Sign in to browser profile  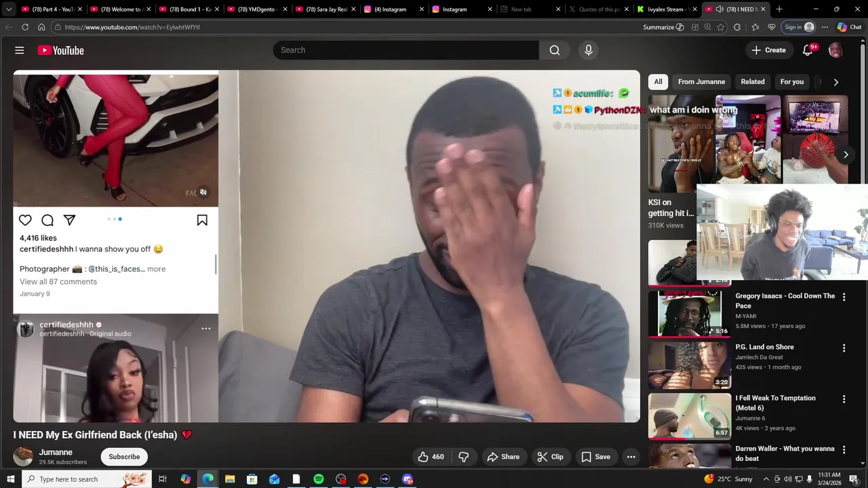(x=799, y=27)
